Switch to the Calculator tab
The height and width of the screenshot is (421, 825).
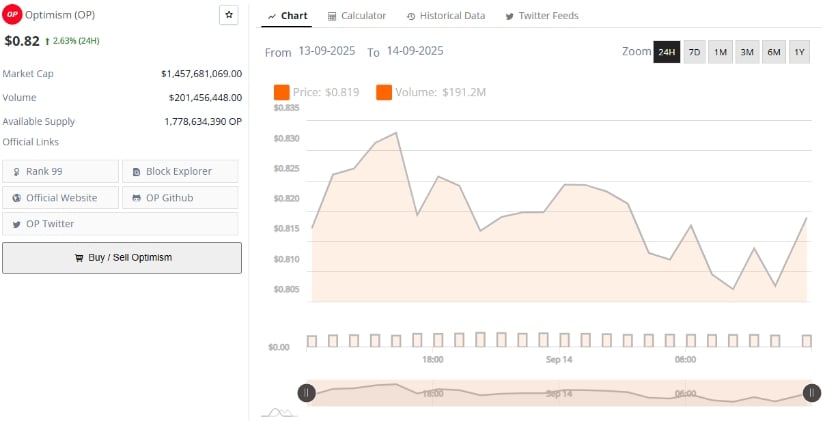point(357,16)
